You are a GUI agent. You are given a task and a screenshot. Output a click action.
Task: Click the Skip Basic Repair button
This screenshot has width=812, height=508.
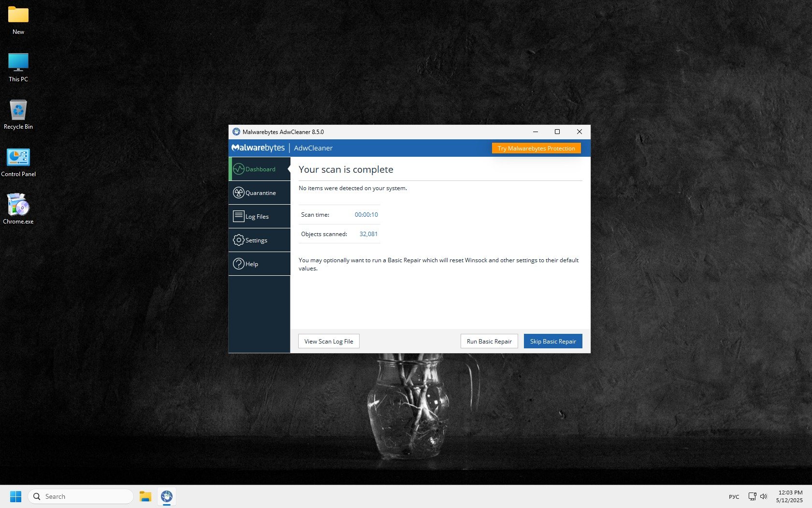pos(553,341)
